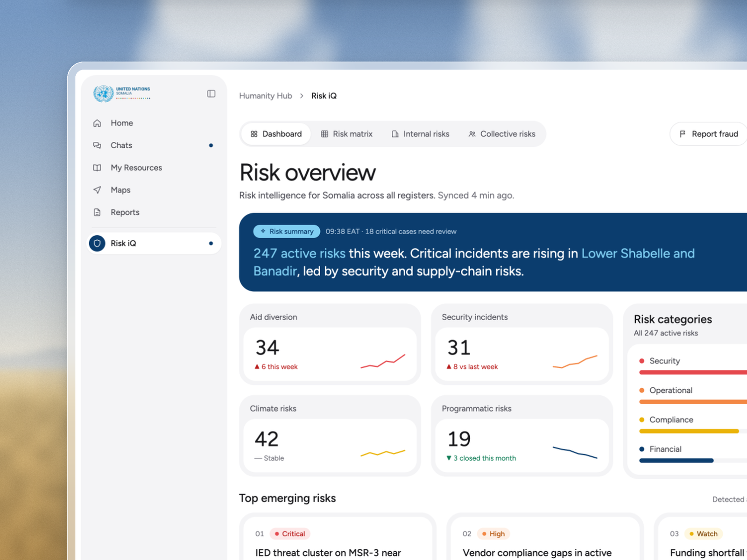
Task: Select Risk iQ in the sidebar
Action: pyautogui.click(x=154, y=244)
